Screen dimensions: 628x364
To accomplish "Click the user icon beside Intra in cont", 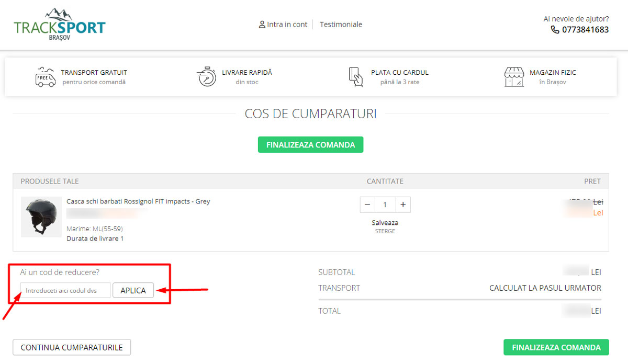I will (262, 25).
